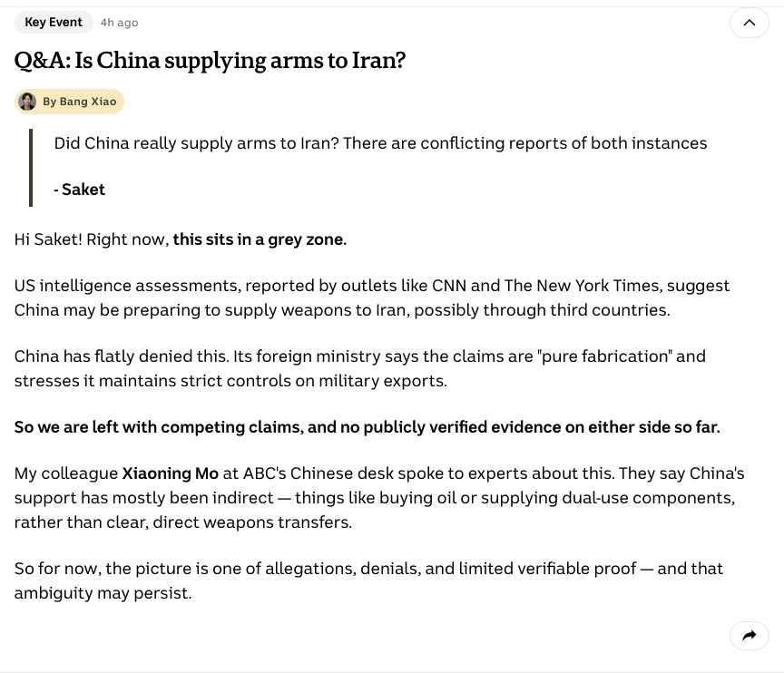Click Bang Xiao's author avatar photo

[x=28, y=102]
